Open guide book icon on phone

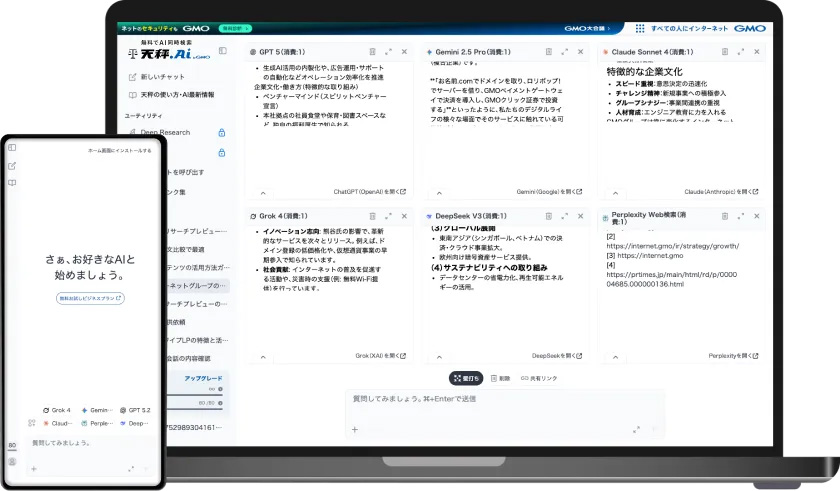pos(12,183)
